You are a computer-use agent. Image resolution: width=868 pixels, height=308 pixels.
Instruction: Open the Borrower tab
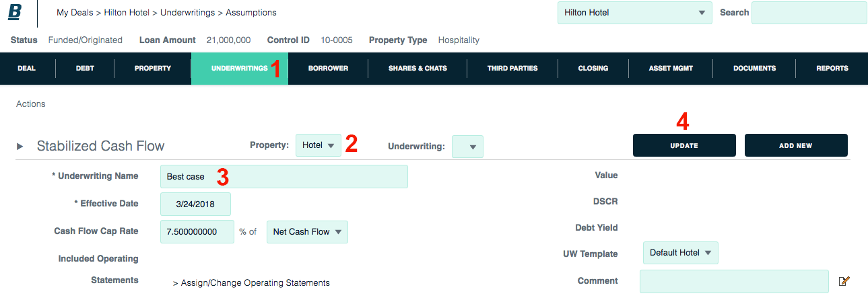[x=328, y=68]
